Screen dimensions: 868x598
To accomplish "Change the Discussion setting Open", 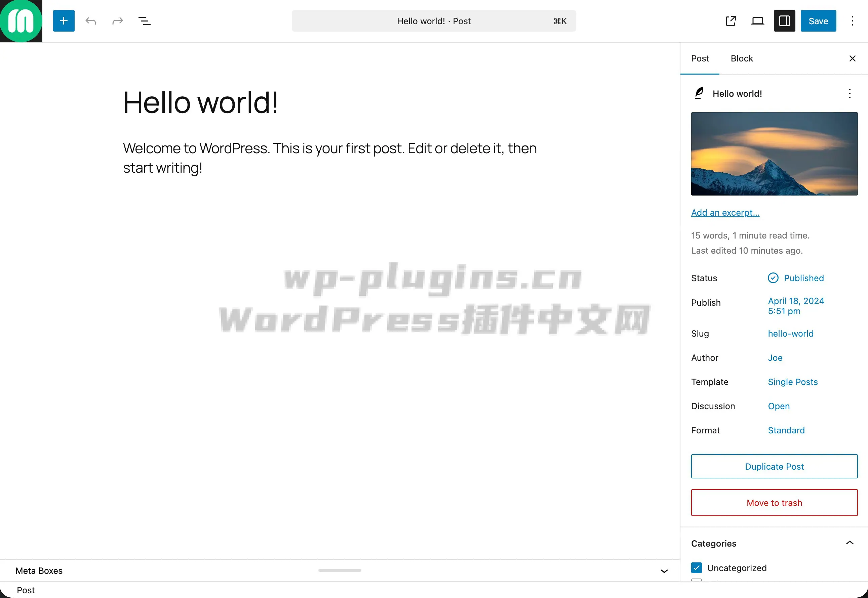I will [x=778, y=406].
